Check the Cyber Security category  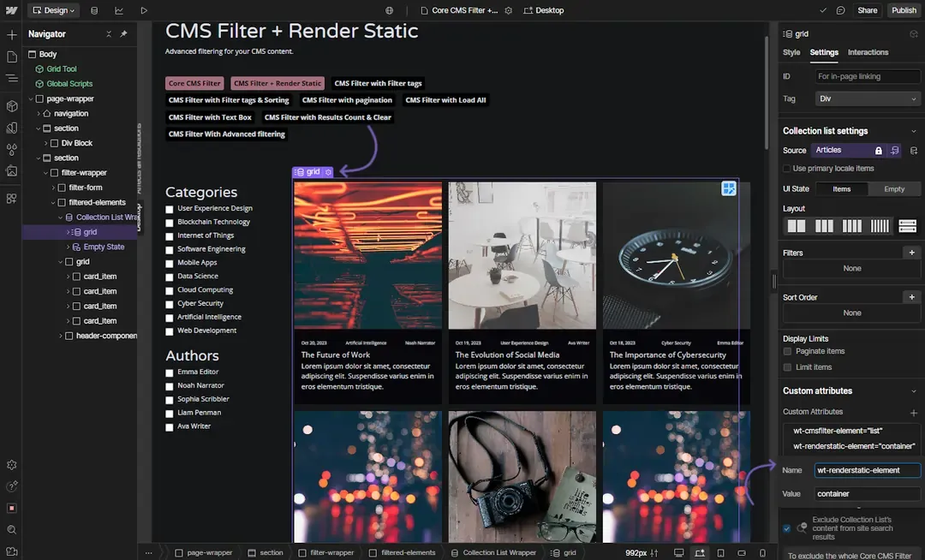tap(170, 304)
